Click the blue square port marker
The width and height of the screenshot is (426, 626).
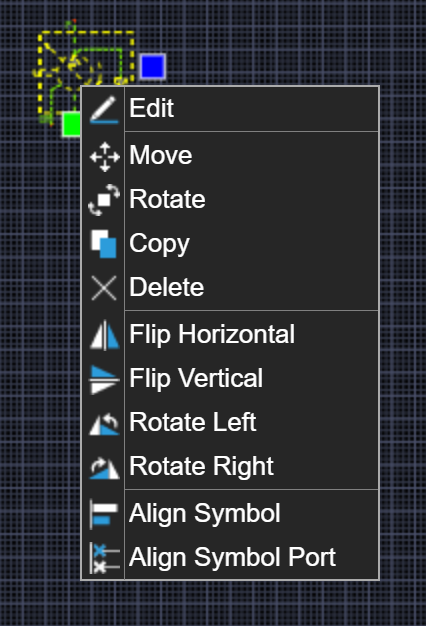(153, 66)
